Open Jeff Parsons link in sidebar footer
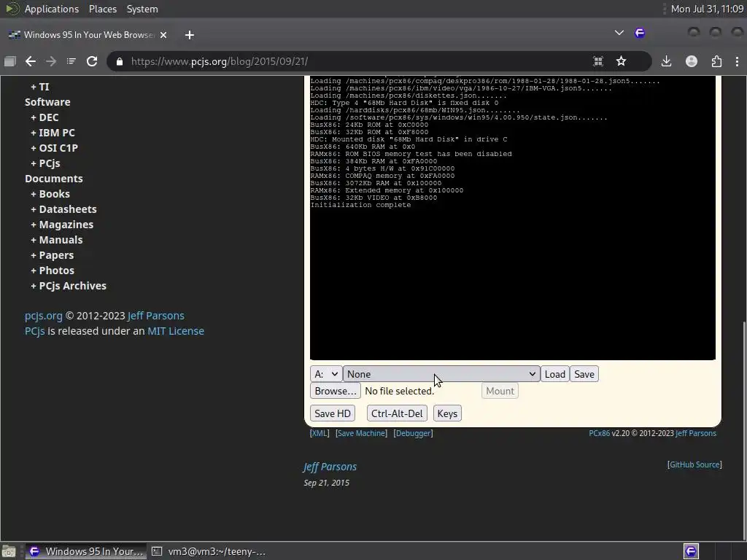Image resolution: width=747 pixels, height=560 pixels. (156, 316)
